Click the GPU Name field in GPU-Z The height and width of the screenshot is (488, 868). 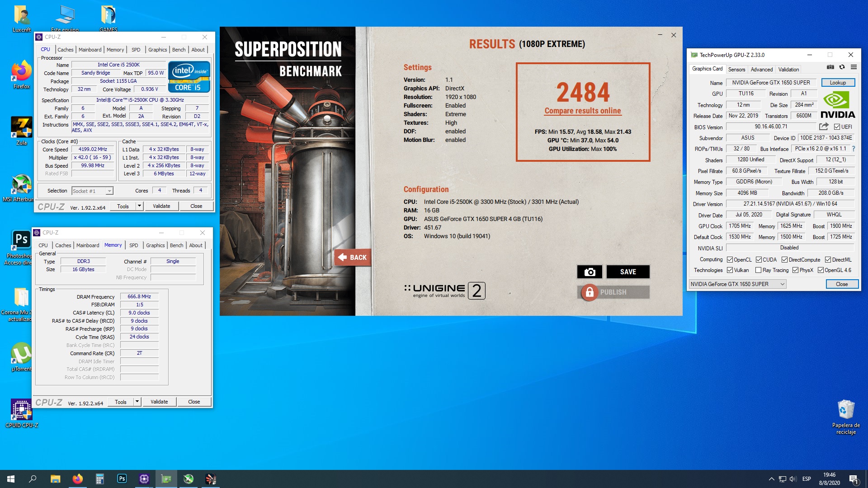point(771,83)
